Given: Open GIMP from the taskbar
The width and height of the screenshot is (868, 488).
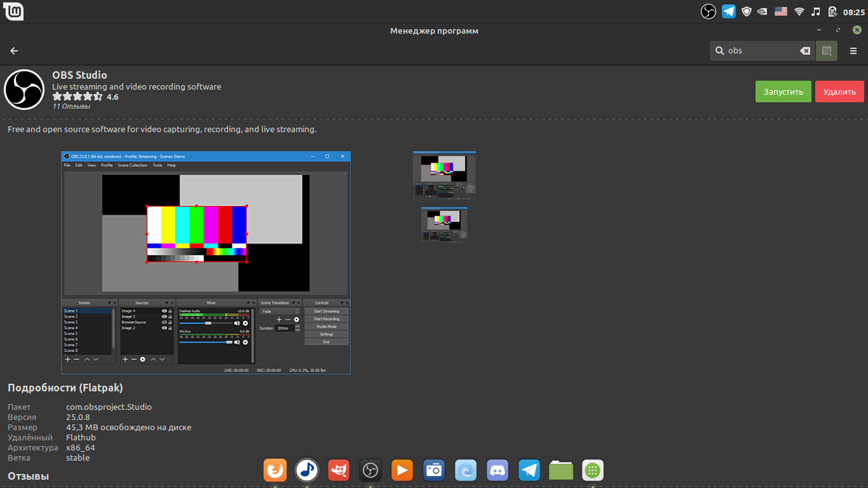Looking at the screenshot, I should pos(339,470).
